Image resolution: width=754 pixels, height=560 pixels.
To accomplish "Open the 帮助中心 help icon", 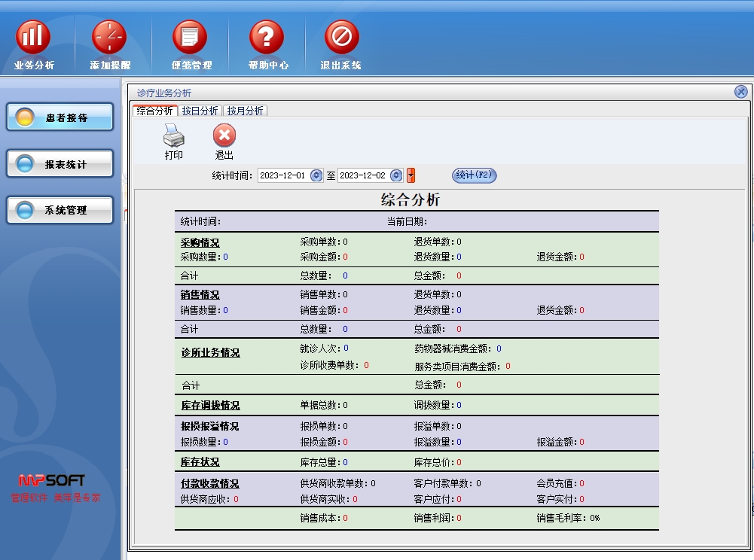I will (x=267, y=38).
